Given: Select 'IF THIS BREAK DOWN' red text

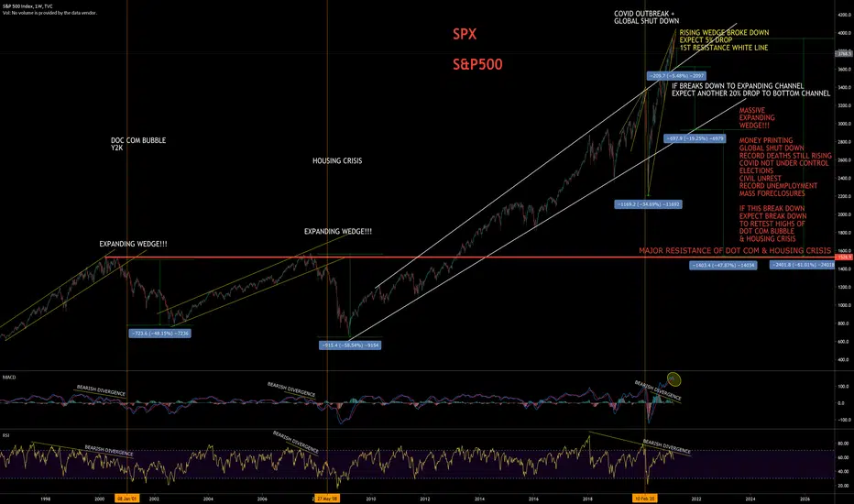Looking at the screenshot, I should tap(772, 209).
